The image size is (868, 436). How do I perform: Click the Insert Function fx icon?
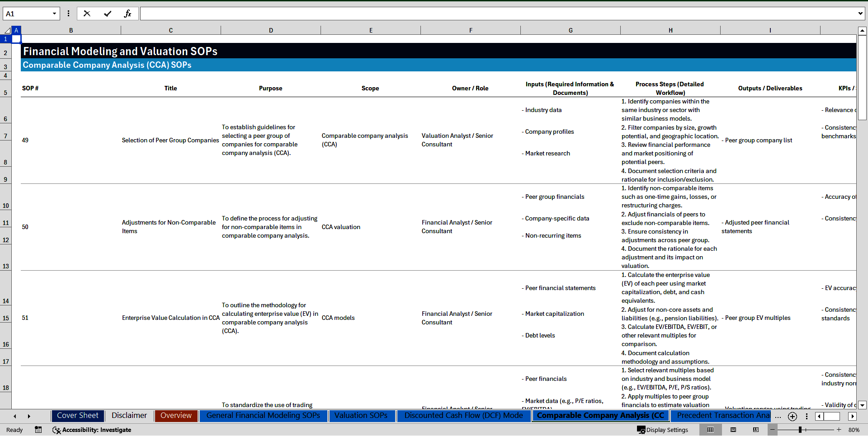click(127, 14)
